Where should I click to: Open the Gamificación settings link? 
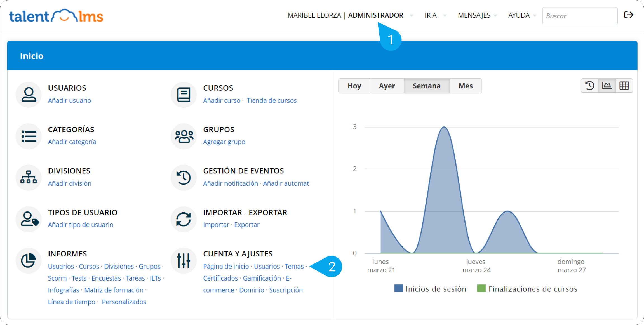[262, 278]
